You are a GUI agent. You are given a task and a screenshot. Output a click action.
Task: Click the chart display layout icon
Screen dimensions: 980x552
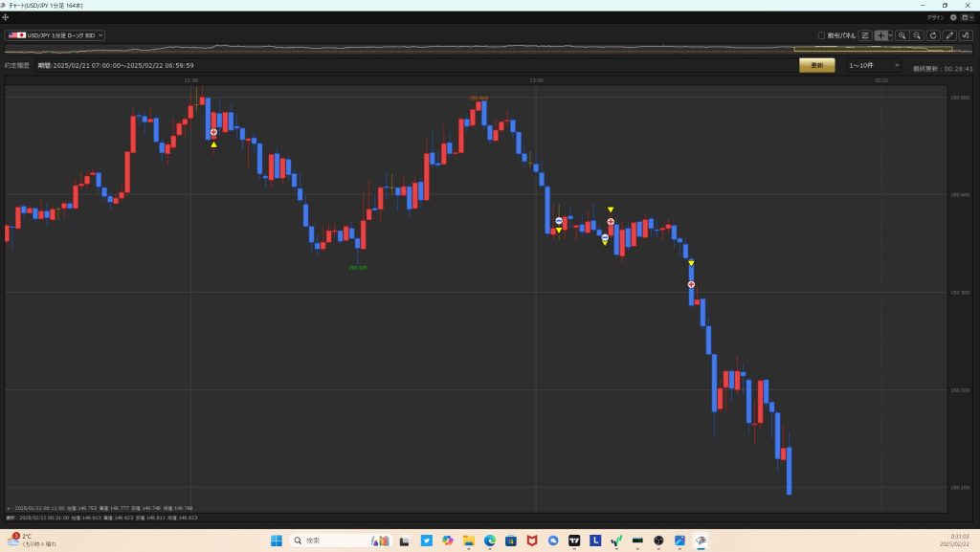click(x=865, y=35)
